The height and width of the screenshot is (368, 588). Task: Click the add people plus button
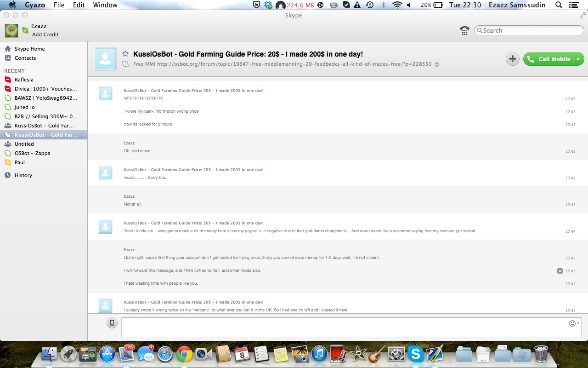(x=513, y=59)
